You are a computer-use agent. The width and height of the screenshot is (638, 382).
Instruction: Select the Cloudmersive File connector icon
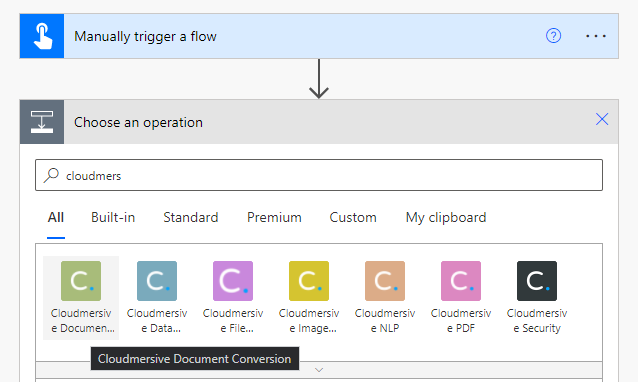[233, 281]
